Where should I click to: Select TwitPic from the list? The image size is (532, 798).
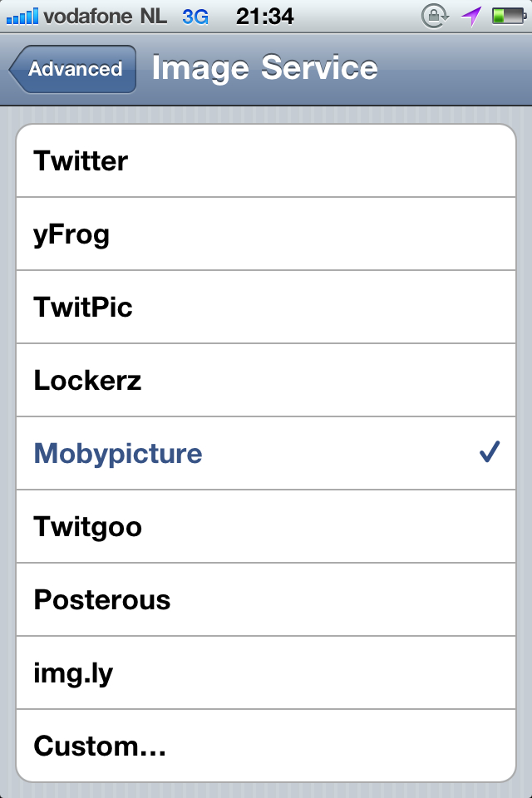click(x=266, y=308)
